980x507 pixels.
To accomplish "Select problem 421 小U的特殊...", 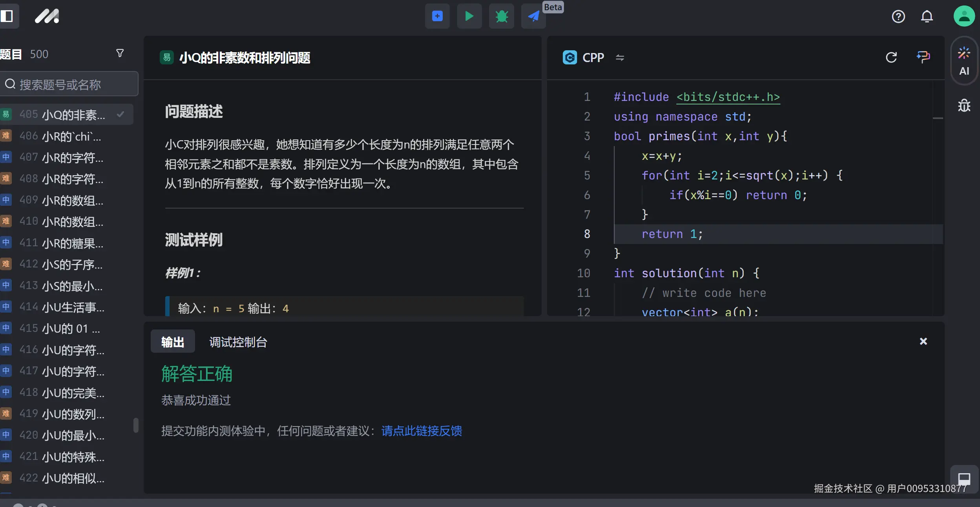I will pyautogui.click(x=66, y=457).
